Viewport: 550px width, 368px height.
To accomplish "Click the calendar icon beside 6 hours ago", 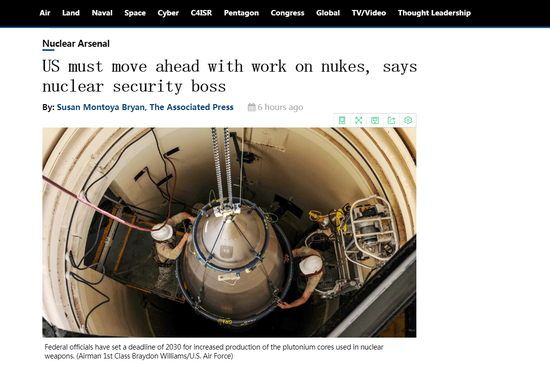I will pyautogui.click(x=251, y=107).
